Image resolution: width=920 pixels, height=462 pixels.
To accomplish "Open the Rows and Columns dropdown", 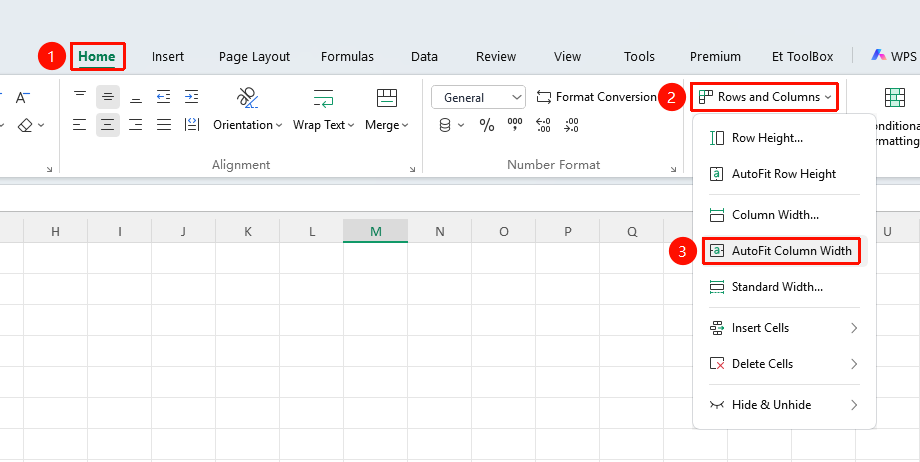I will click(x=765, y=97).
